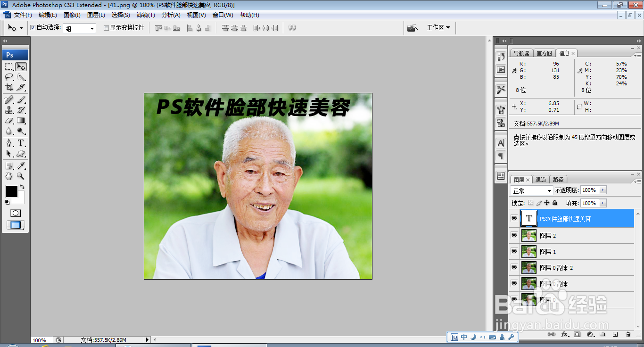
Task: Click the zoom percentage field in status bar
Action: pos(40,339)
